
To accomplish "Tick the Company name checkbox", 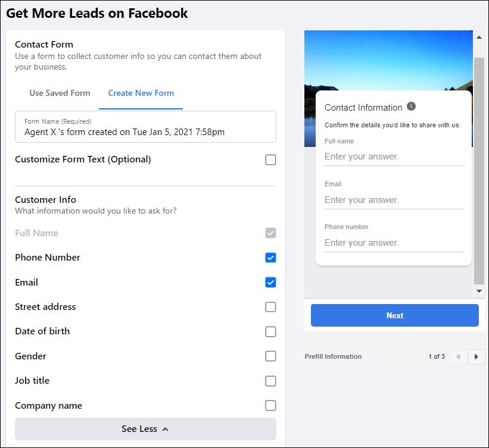I will [270, 406].
